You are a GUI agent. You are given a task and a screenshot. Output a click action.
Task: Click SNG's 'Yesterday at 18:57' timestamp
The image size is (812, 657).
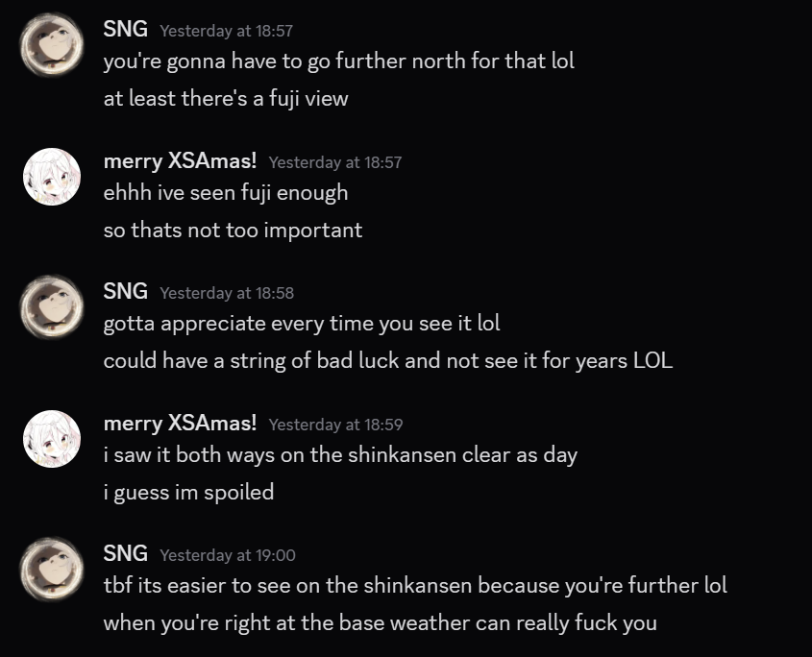pos(226,31)
